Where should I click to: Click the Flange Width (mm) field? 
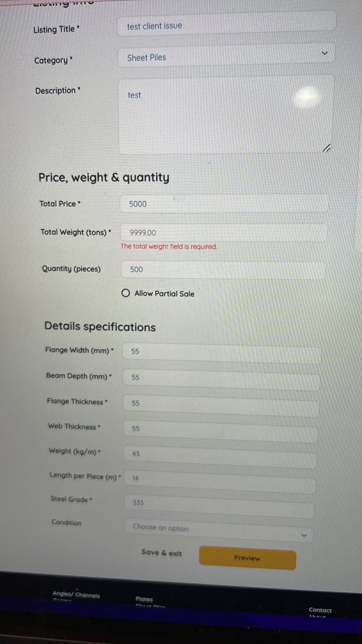[x=222, y=352]
